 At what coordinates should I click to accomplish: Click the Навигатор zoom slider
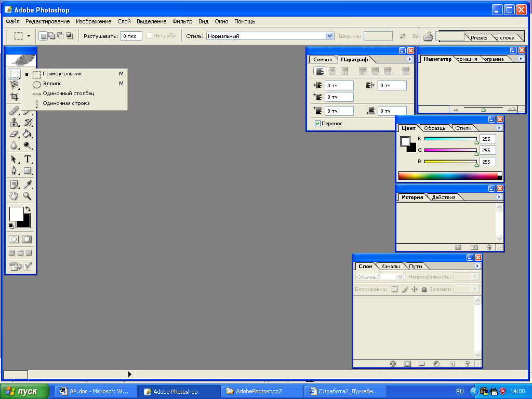[483, 109]
